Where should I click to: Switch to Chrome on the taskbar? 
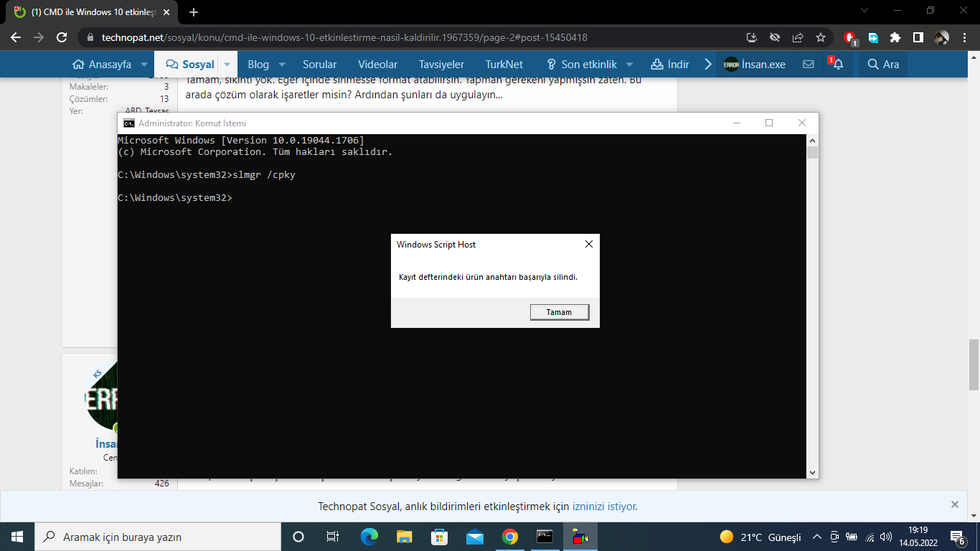point(510,537)
